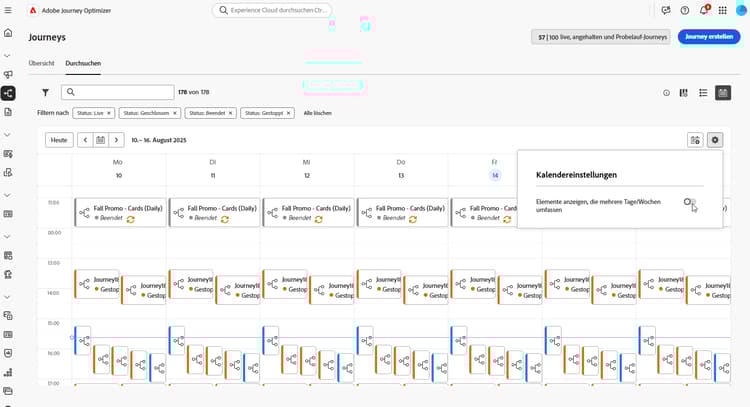Collapse sidebar section chevron below the document icon
The width and height of the screenshot is (750, 407).
pos(7,135)
